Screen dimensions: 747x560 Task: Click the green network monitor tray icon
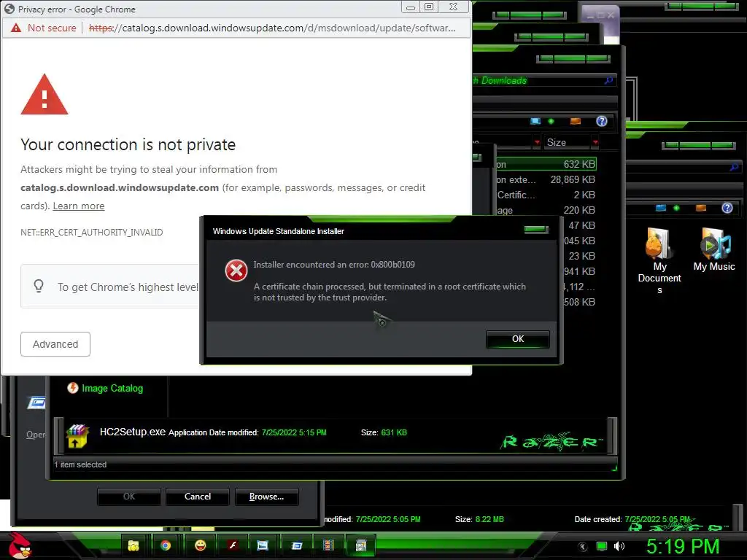[602, 546]
